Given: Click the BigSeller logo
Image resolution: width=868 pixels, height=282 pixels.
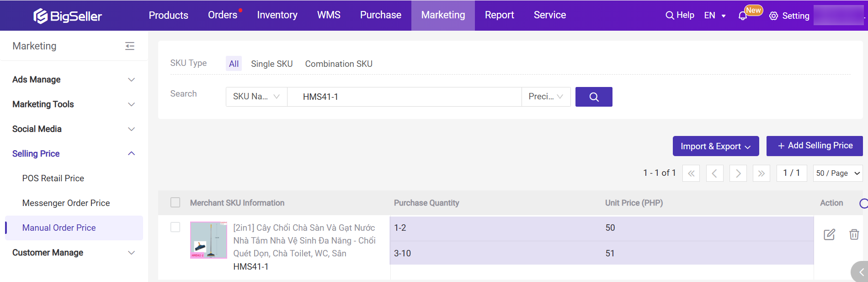Looking at the screenshot, I should point(68,16).
